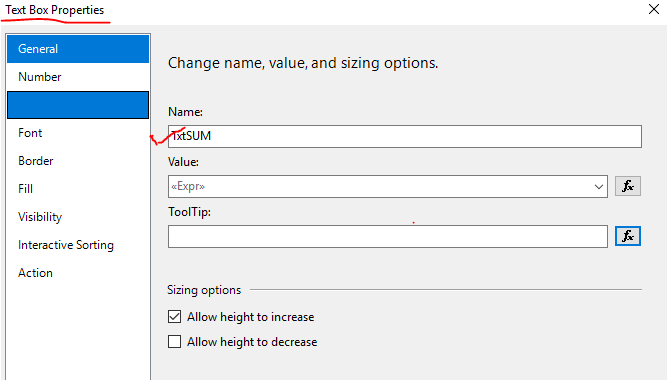Open Interactive Sorting settings page
667x380 pixels.
click(78, 245)
